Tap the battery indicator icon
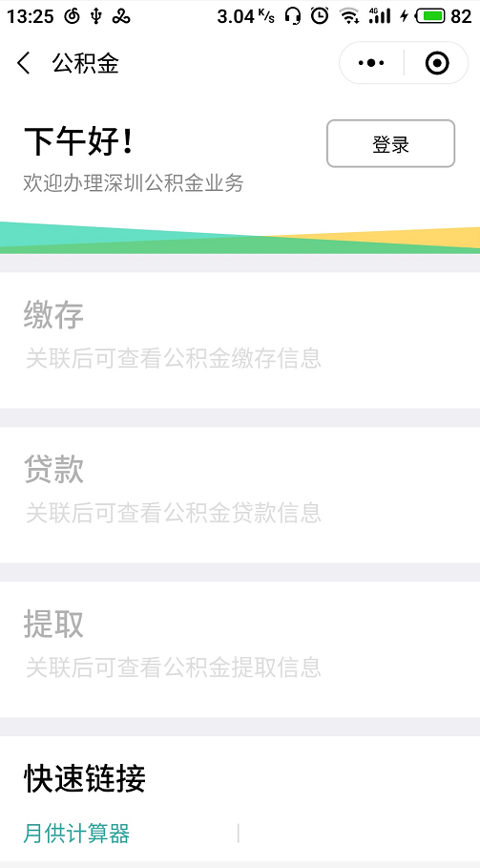 pos(430,16)
